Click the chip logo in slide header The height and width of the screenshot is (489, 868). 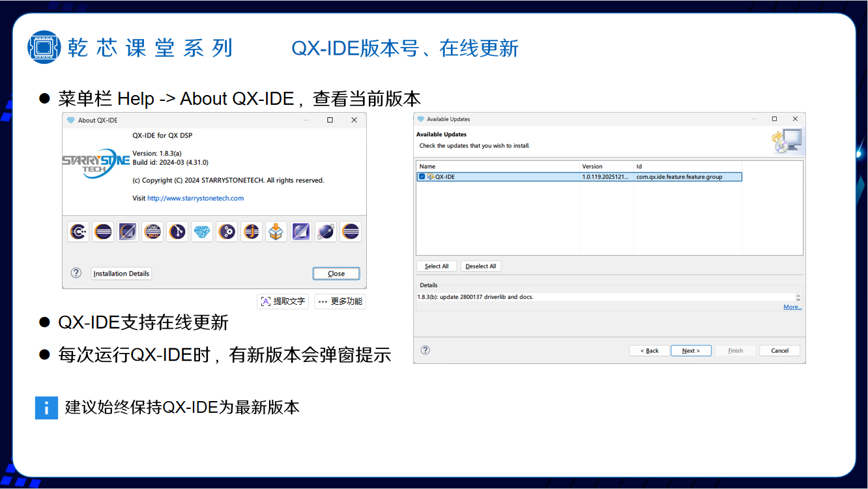pyautogui.click(x=44, y=47)
